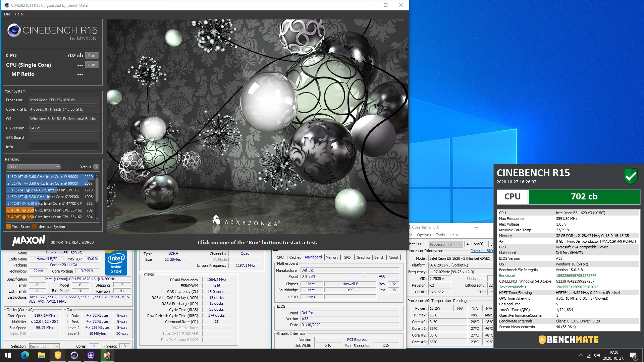Click Check for BIOS link in Core Temp
Screen dimensions: 644x362
(x=482, y=251)
